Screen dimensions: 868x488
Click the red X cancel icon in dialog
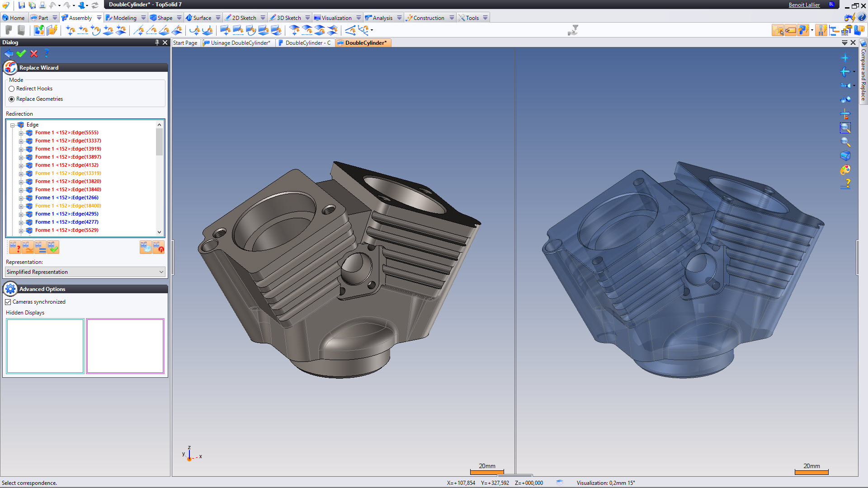(34, 54)
